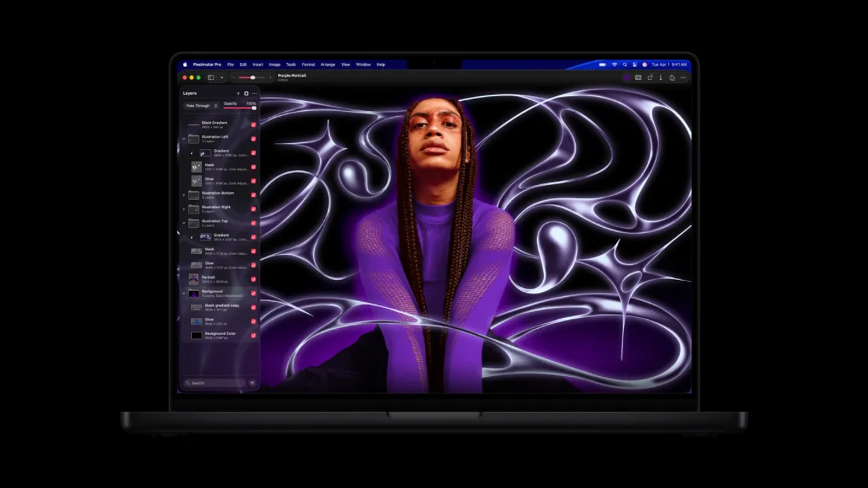
Task: Uncheck visibility of the Portrait layer
Action: click(x=254, y=279)
